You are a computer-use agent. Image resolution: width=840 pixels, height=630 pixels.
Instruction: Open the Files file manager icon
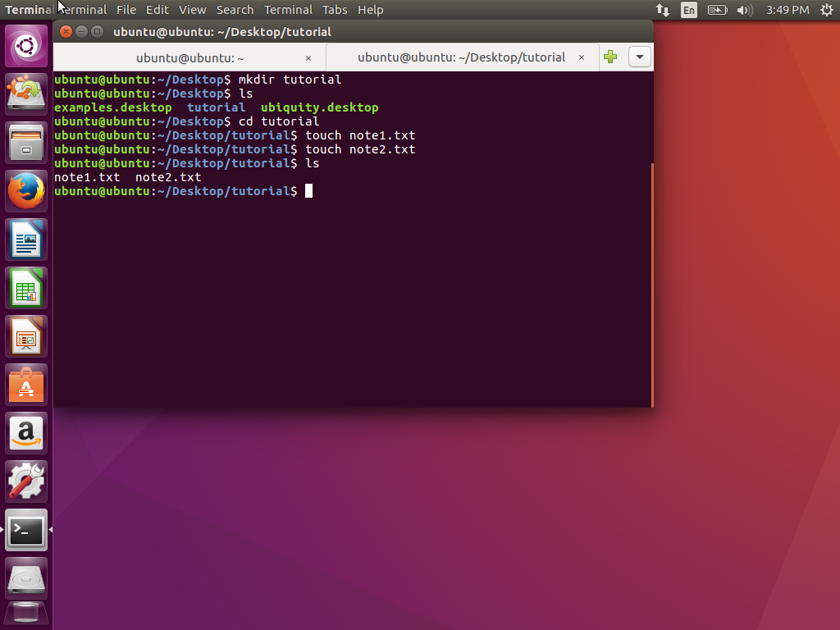point(25,142)
